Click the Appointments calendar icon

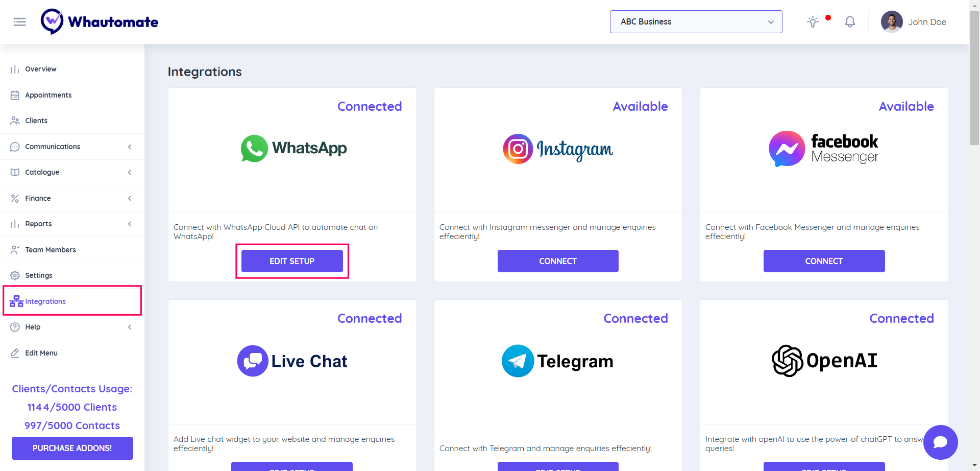pyautogui.click(x=15, y=96)
